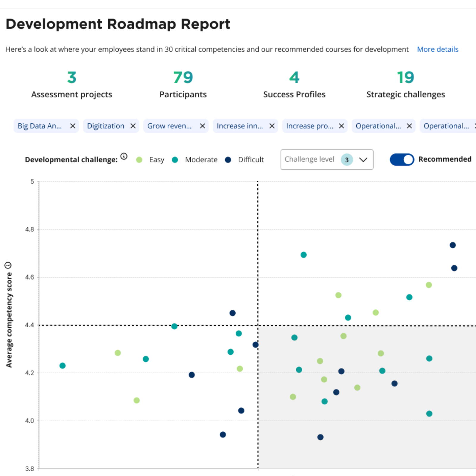Viewport: 476px width, 476px height.
Task: Click the 19 Strategic challenges count
Action: tap(405, 77)
